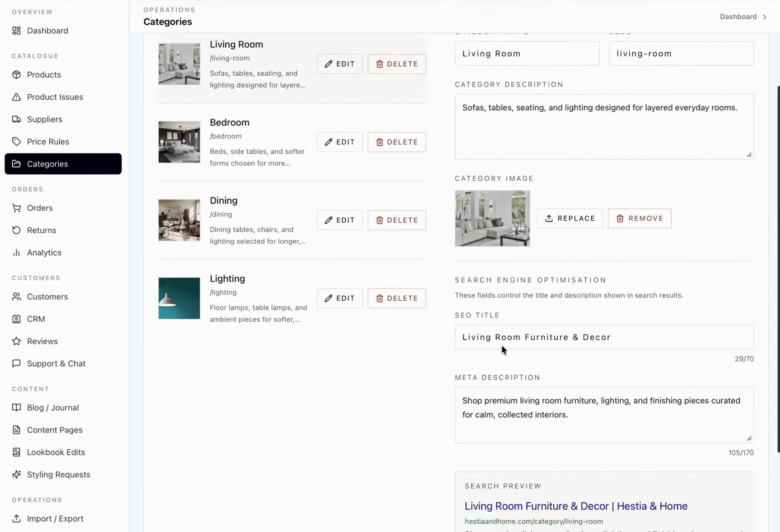Viewport: 780px width, 532px height.
Task: Click the "Lighting" category title
Action: 227,279
